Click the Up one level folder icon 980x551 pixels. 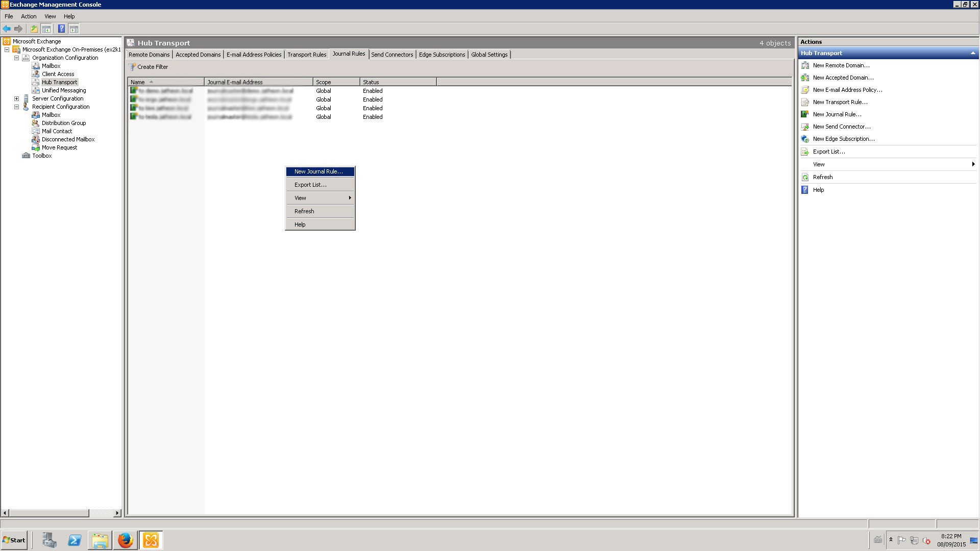[x=34, y=29]
